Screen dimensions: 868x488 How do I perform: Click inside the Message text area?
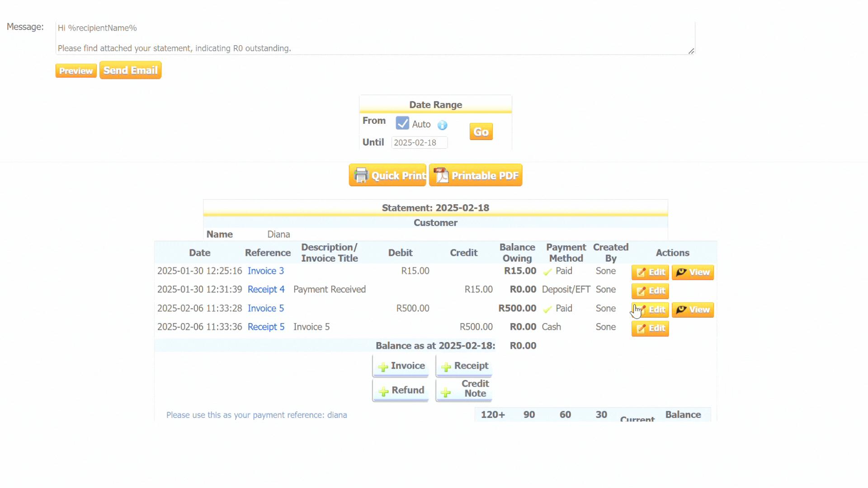pyautogui.click(x=375, y=38)
